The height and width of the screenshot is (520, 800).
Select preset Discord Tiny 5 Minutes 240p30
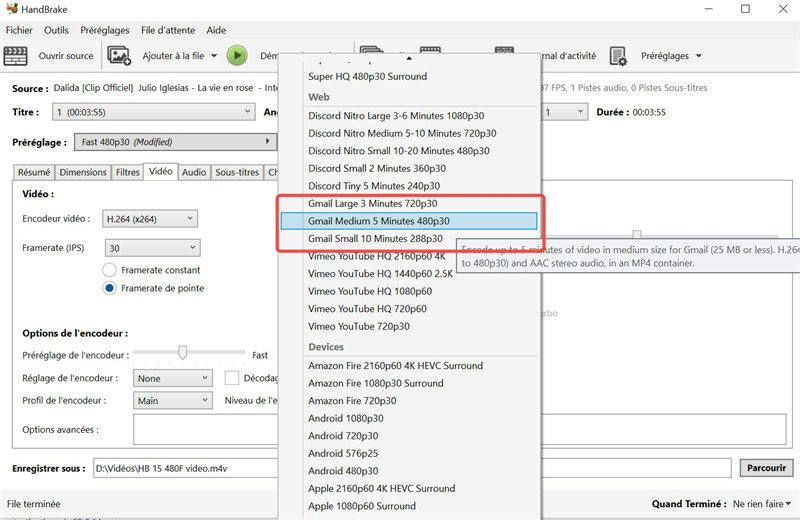[374, 186]
